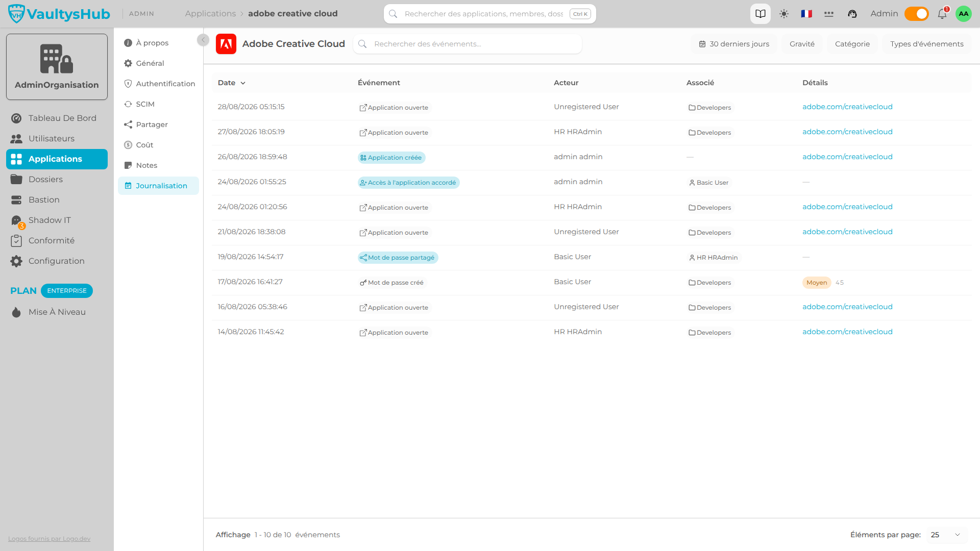Screen dimensions: 980x551
Task: Open Bastion in the sidebar
Action: tap(57, 199)
